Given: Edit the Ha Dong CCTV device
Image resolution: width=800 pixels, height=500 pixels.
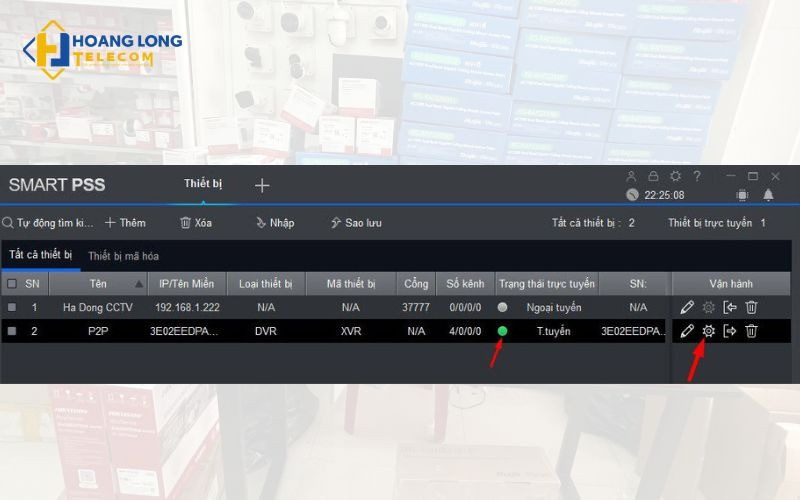Looking at the screenshot, I should [687, 307].
